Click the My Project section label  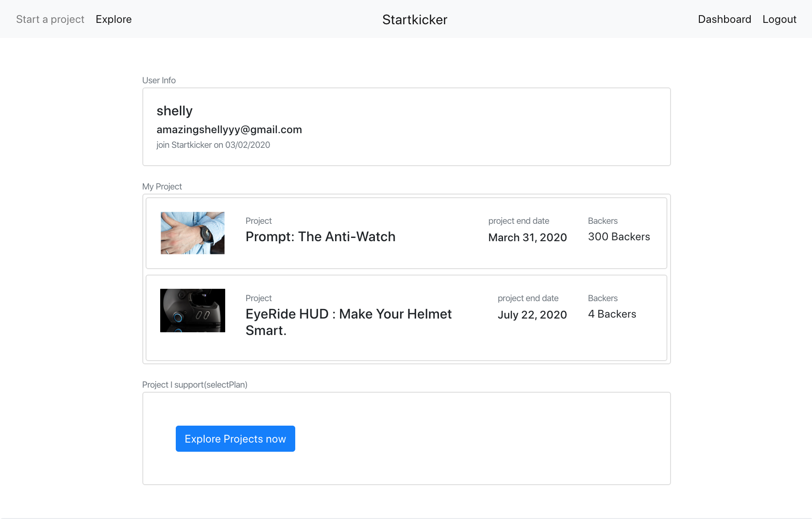click(x=162, y=187)
